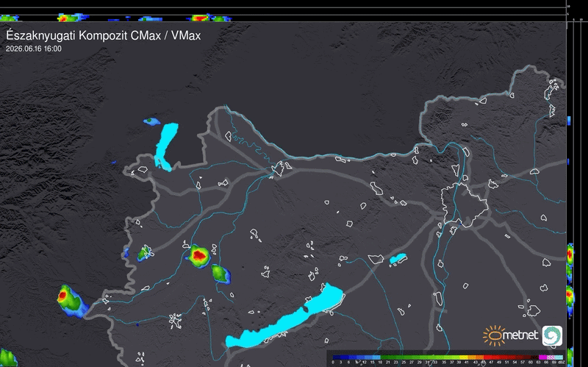Click inside the white Budapest city outline

(x=465, y=204)
